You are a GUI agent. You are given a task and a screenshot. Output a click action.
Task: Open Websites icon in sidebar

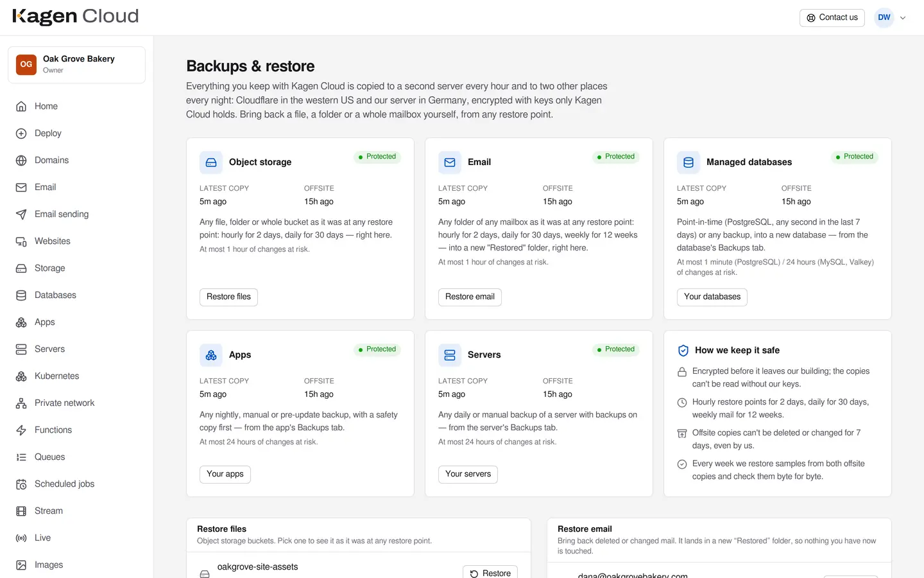21,241
